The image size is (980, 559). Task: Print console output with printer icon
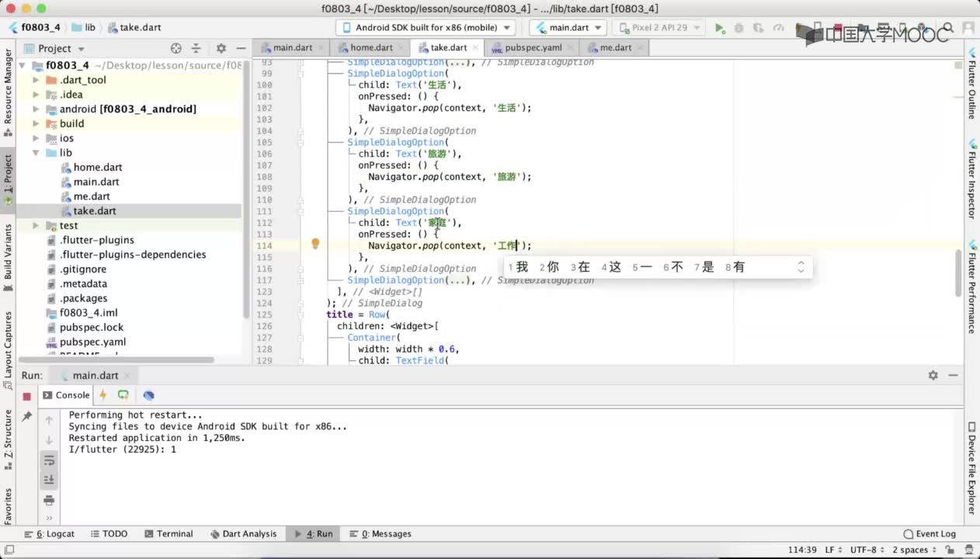pyautogui.click(x=49, y=499)
